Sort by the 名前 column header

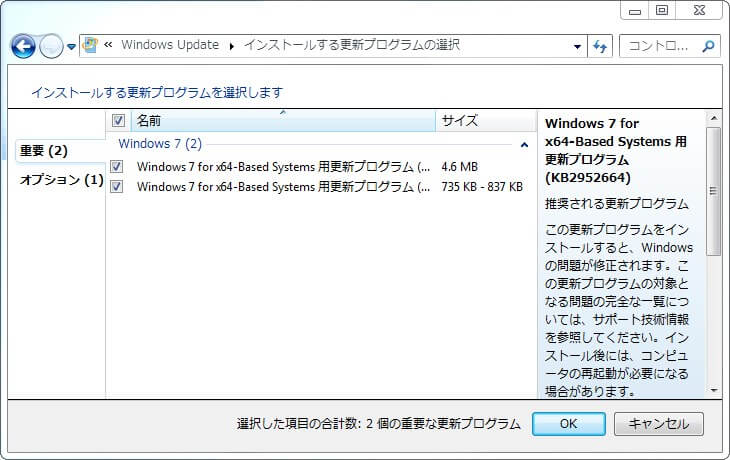284,121
